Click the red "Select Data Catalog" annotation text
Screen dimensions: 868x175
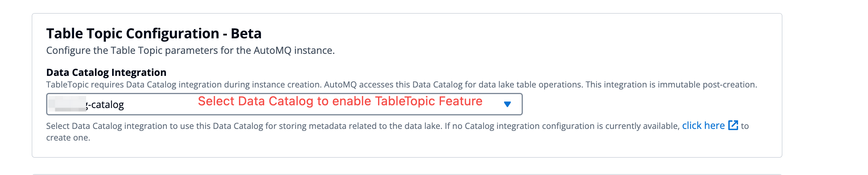[340, 101]
